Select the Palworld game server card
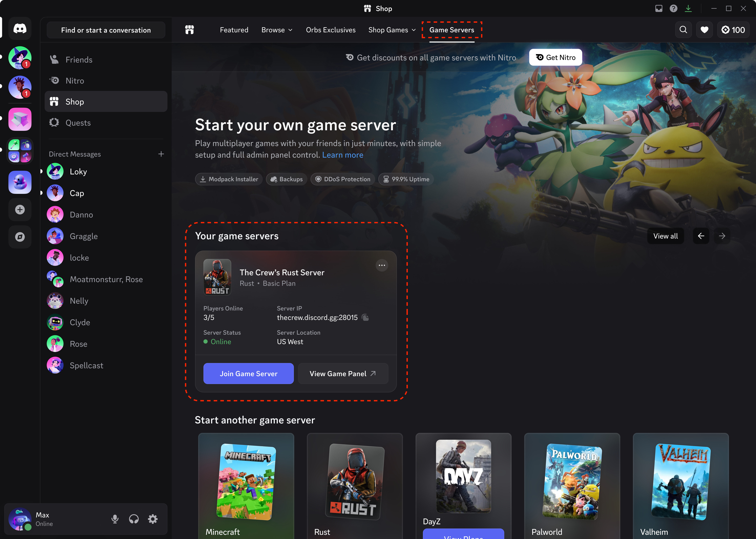Screen dimensions: 756x539 pyautogui.click(x=572, y=486)
